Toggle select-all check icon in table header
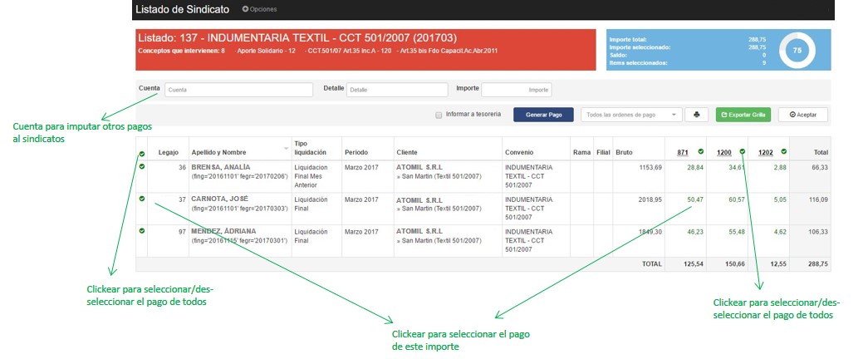868x359 pixels. (141, 154)
